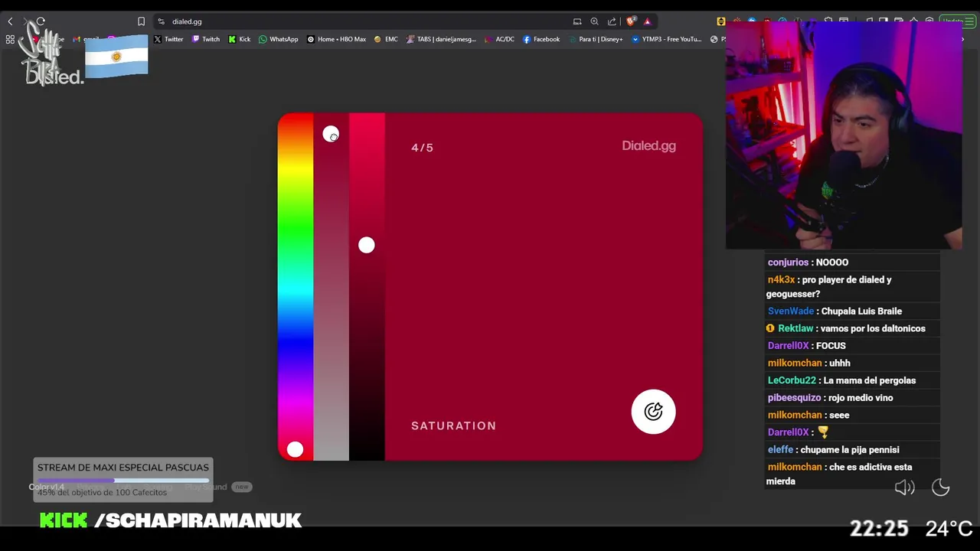
Task: Open the EMC bookmark
Action: [386, 39]
